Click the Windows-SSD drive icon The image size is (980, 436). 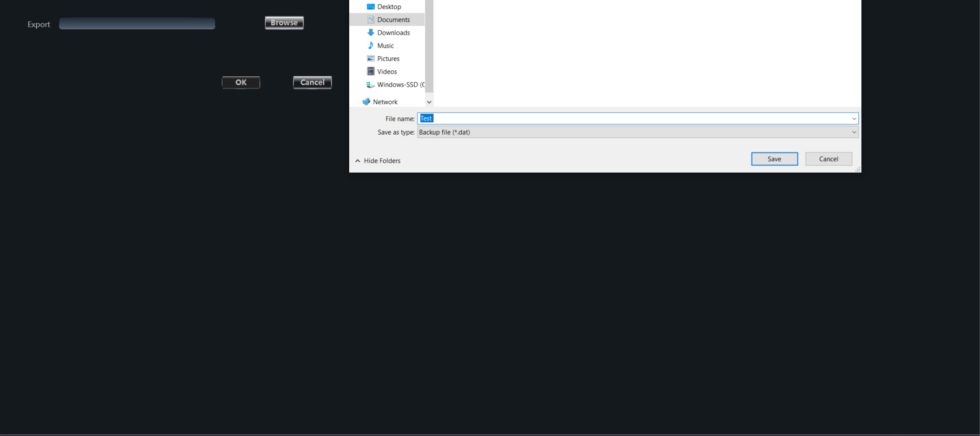[x=371, y=85]
